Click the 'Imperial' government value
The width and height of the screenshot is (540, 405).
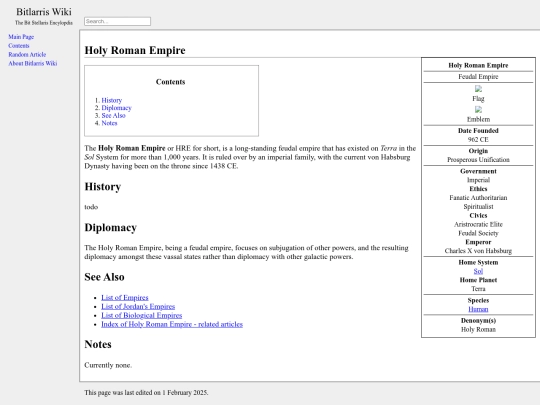tap(478, 180)
